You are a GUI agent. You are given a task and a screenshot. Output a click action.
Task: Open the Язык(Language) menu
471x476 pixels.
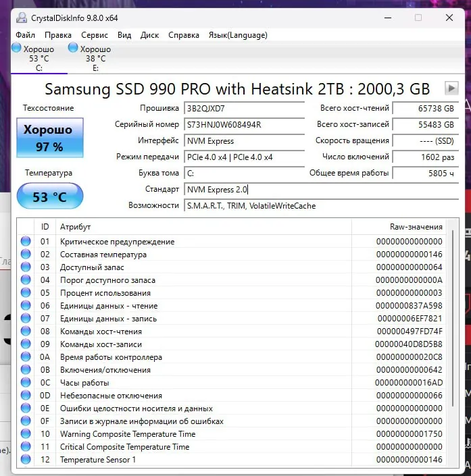(x=238, y=35)
